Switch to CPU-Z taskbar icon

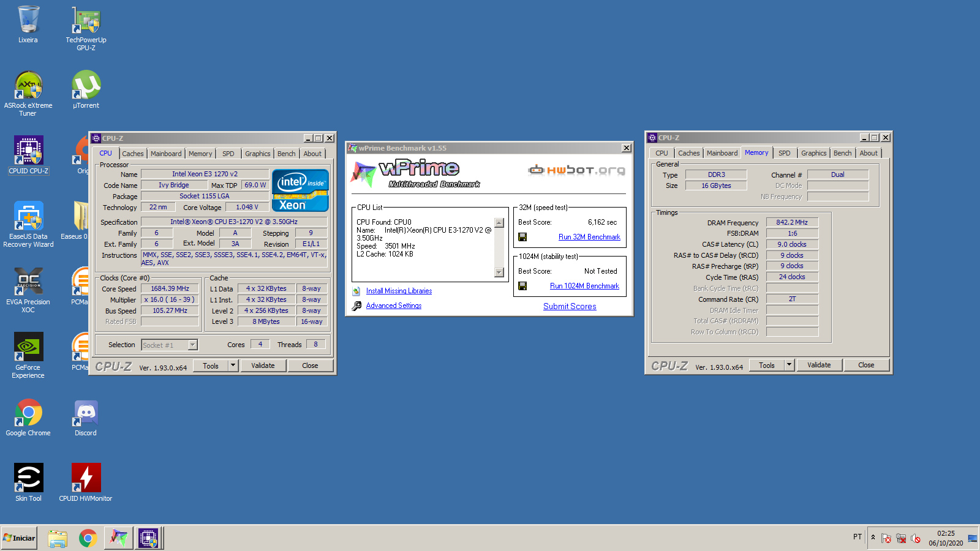point(148,539)
